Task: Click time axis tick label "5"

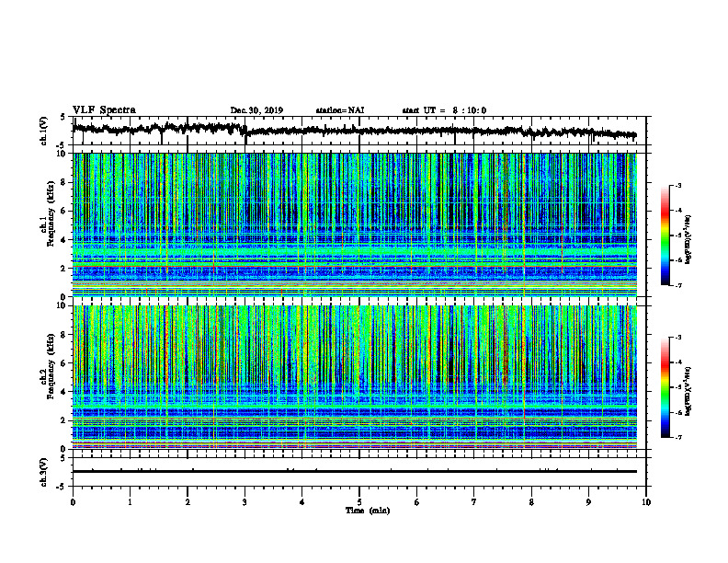Action: (x=359, y=502)
